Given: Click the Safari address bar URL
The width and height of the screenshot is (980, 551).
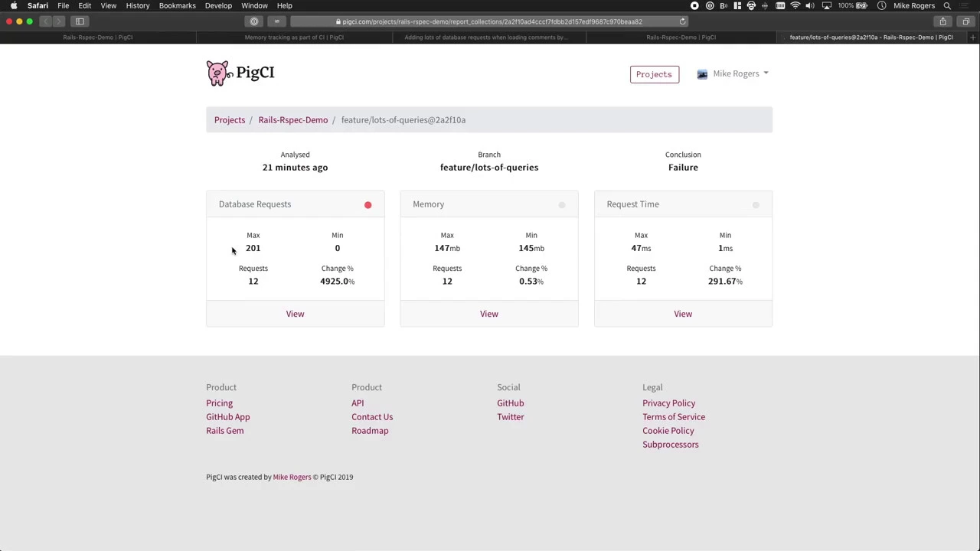Looking at the screenshot, I should (x=488, y=21).
